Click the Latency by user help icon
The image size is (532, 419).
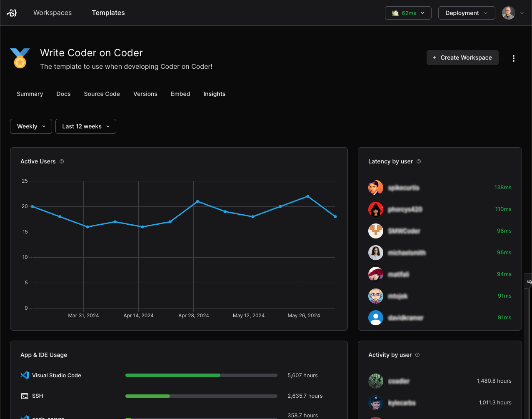click(419, 161)
